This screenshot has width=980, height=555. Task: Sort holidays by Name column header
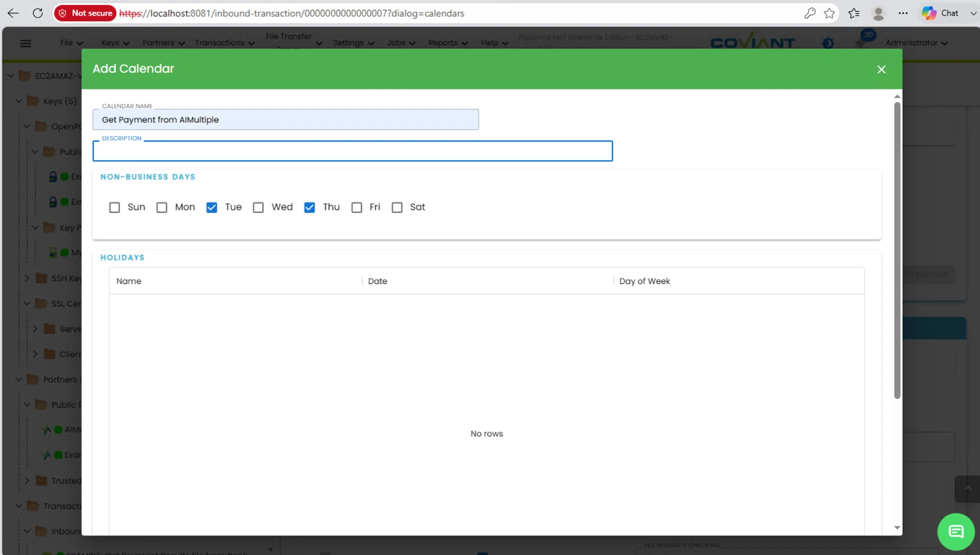[129, 281]
